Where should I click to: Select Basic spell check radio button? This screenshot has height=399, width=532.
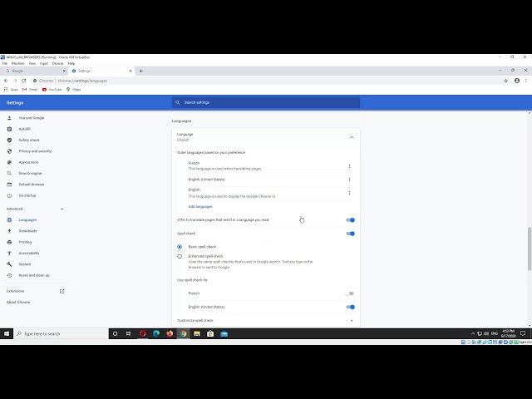[x=180, y=247]
